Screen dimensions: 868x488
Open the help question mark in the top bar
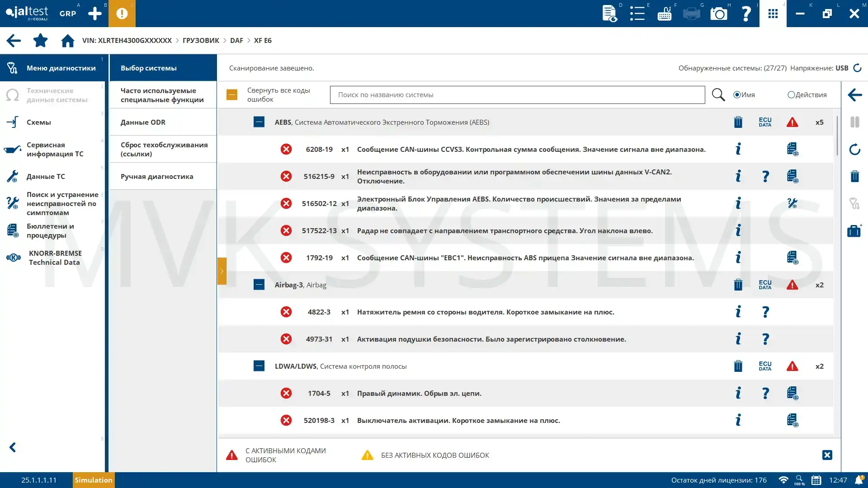(x=746, y=14)
